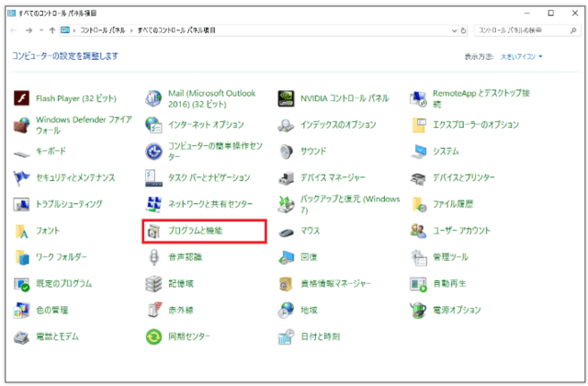
Task: Click the キーボード icon
Action: 21,153
